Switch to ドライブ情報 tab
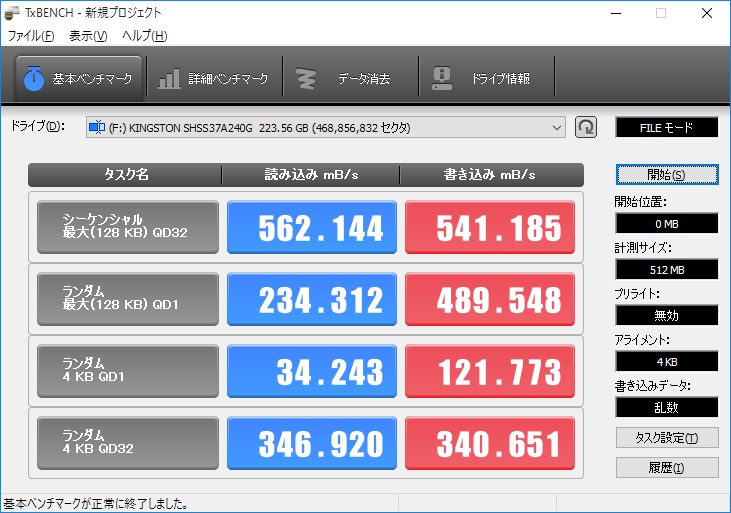The width and height of the screenshot is (731, 513). [x=487, y=78]
